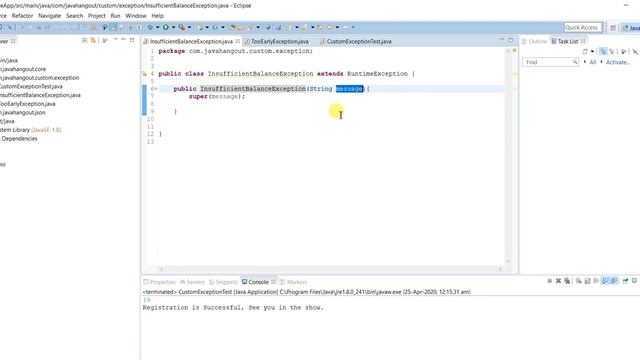Collapse All in Package Explorer toolbar
The height and width of the screenshot is (360, 640).
pos(84,40)
